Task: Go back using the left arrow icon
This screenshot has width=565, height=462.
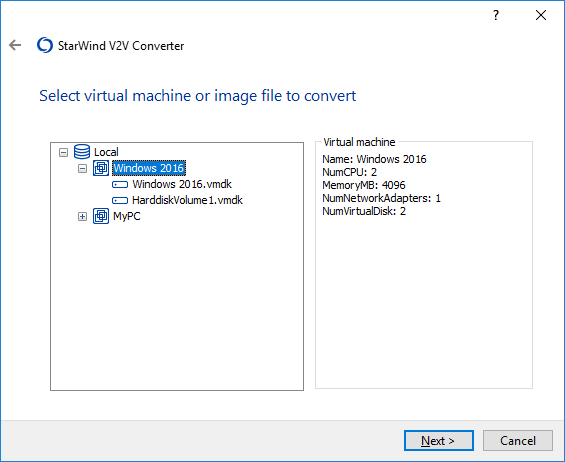Action: coord(15,45)
